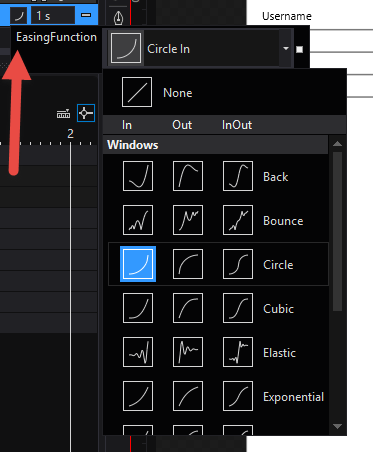
Task: Click the Circle In preview thumbnail in combo box
Action: pyautogui.click(x=126, y=49)
